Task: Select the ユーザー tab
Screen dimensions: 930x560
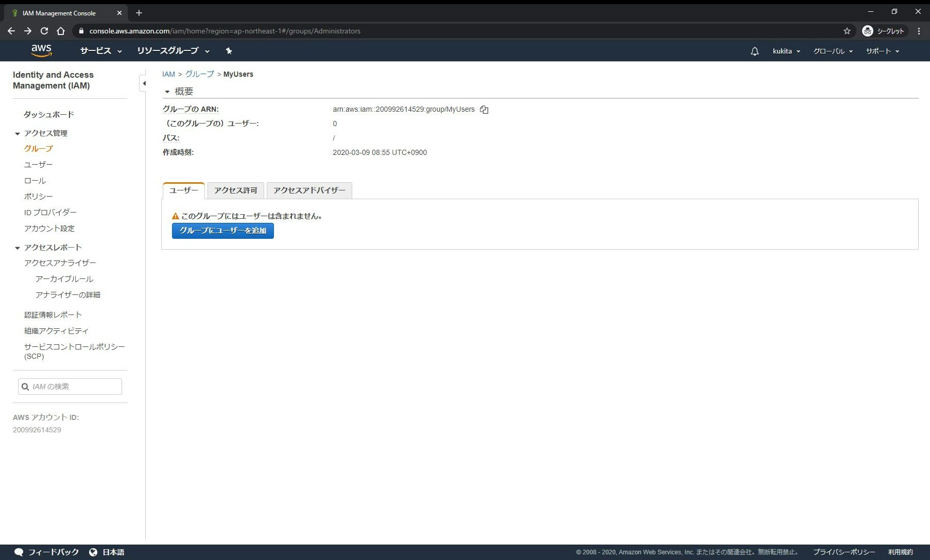Action: (184, 190)
